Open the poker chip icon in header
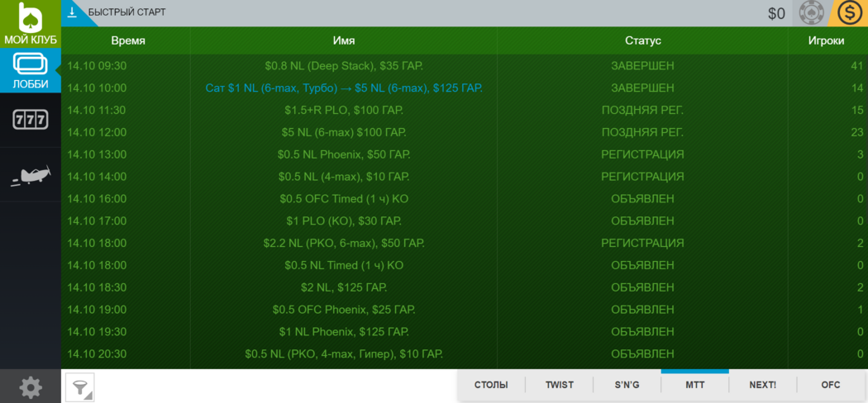Viewport: 868px width, 403px height. pos(812,13)
